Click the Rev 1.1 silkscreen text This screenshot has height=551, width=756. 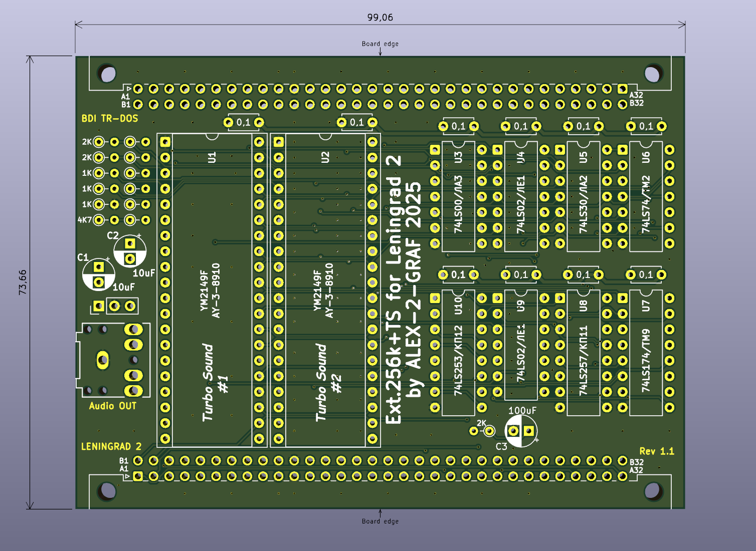tap(657, 451)
